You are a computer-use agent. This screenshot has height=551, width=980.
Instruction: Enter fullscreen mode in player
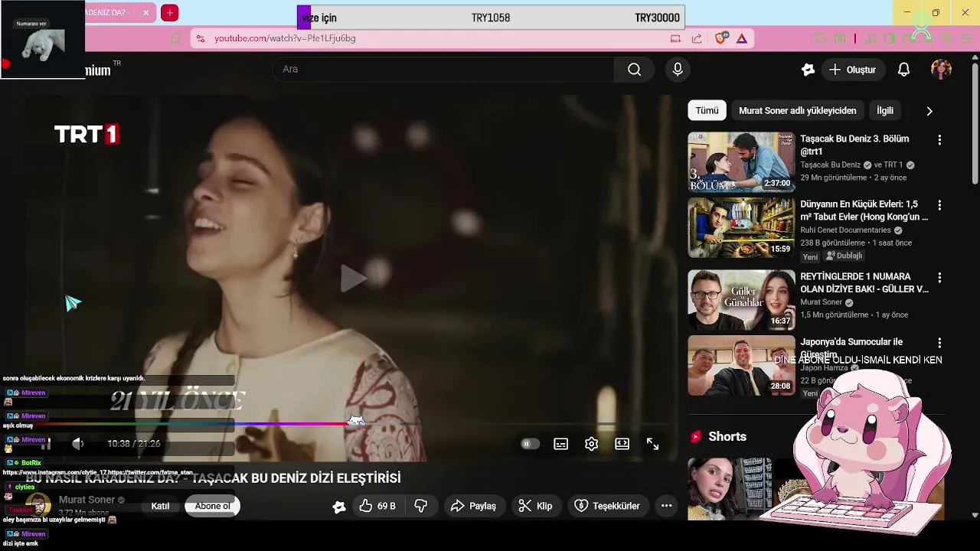point(652,444)
